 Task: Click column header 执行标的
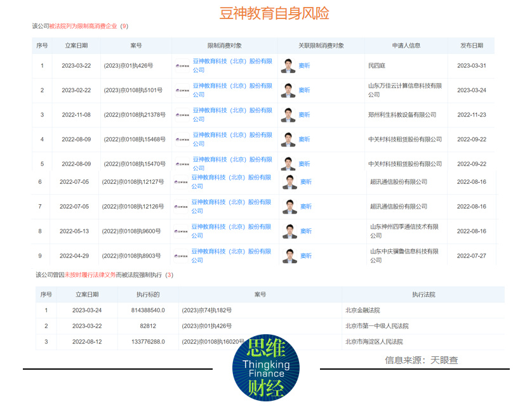pos(148,294)
